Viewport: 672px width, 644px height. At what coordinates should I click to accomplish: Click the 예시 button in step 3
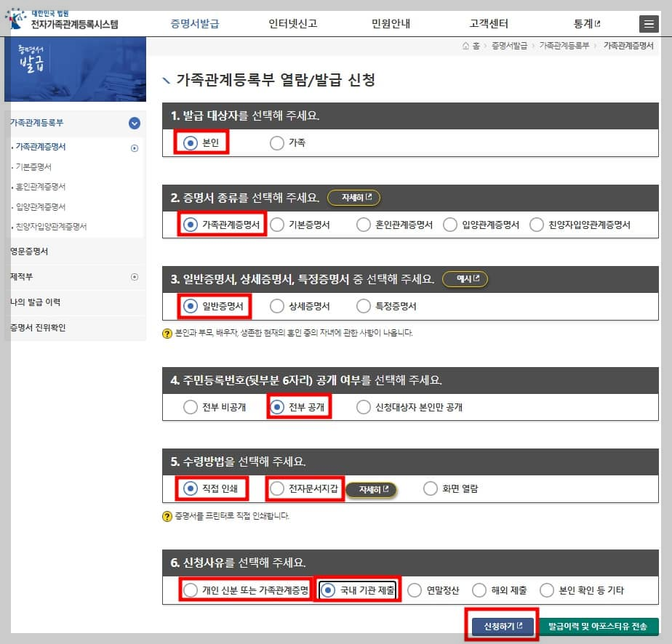(x=464, y=279)
